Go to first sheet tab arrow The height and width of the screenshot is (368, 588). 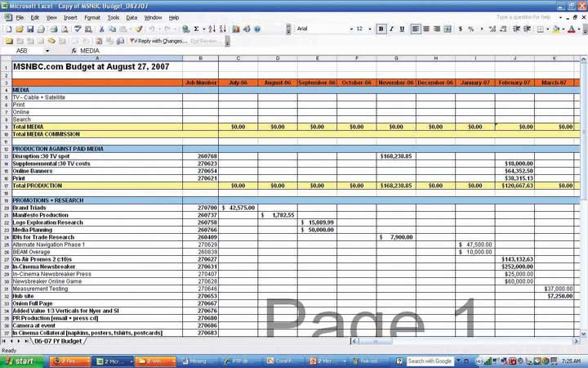coord(4,341)
